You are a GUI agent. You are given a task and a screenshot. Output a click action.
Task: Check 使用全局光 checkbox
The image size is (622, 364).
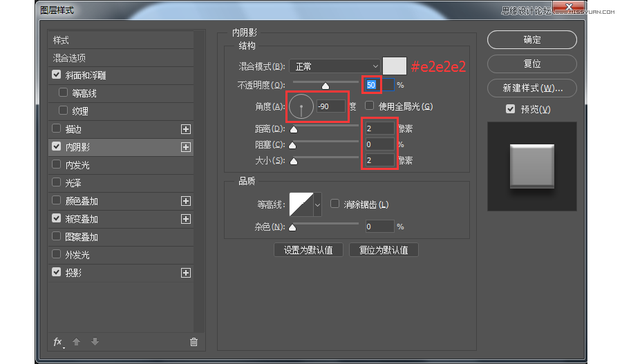point(369,106)
